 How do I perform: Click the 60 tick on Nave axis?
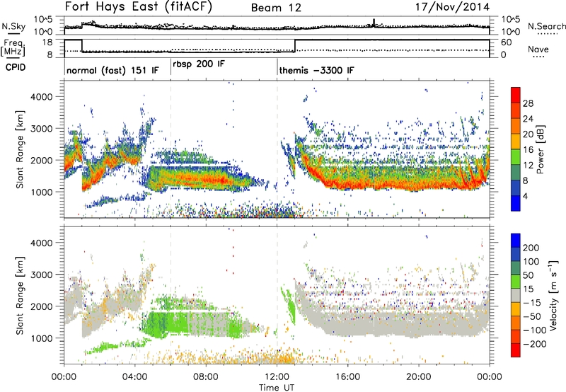pos(507,42)
